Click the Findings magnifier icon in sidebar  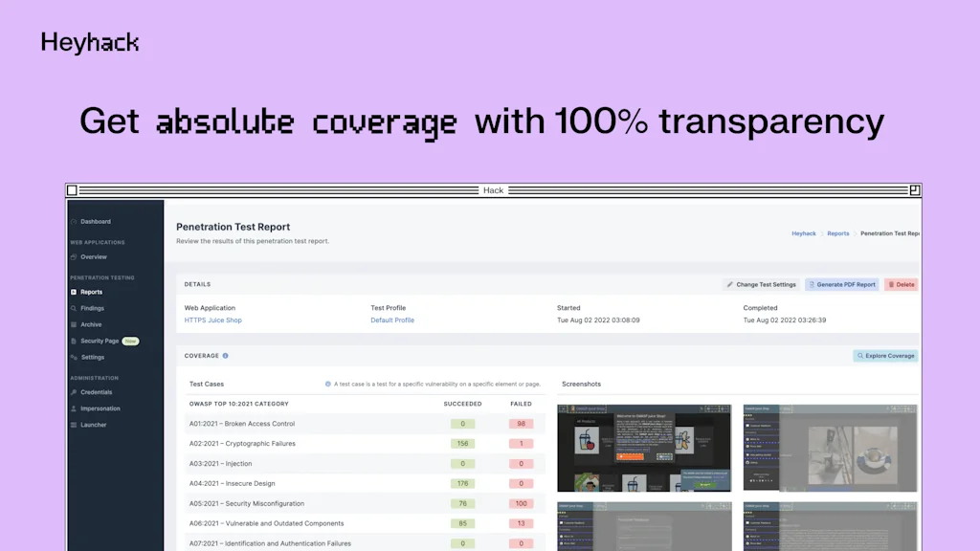(74, 309)
